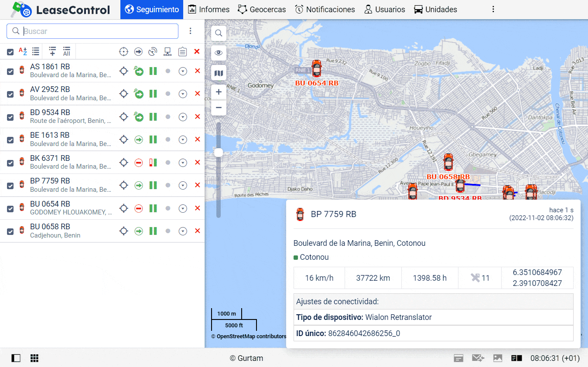This screenshot has height=367, width=588.
Task: Uncheck the BE 1613 RB checkbox
Action: [x=10, y=140]
